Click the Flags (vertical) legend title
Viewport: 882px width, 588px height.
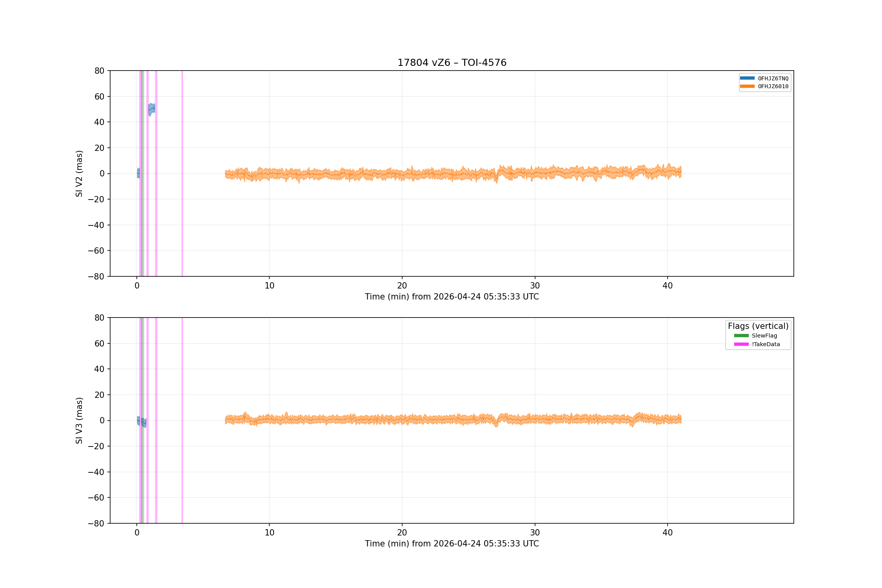click(x=758, y=326)
